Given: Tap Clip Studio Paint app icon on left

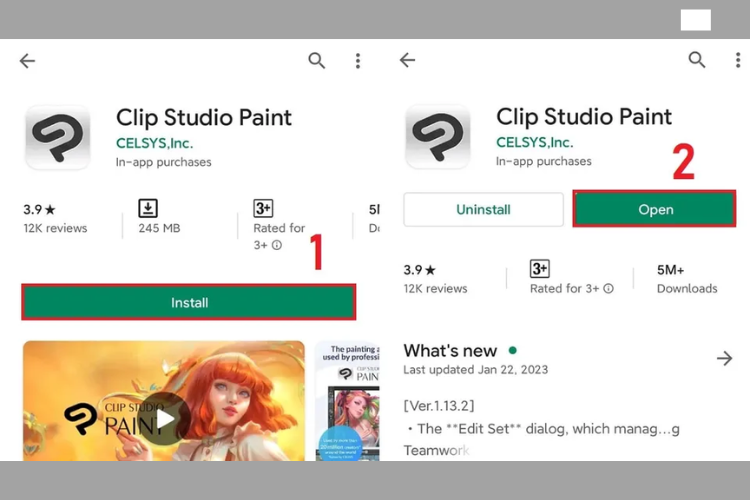Looking at the screenshot, I should tap(57, 138).
